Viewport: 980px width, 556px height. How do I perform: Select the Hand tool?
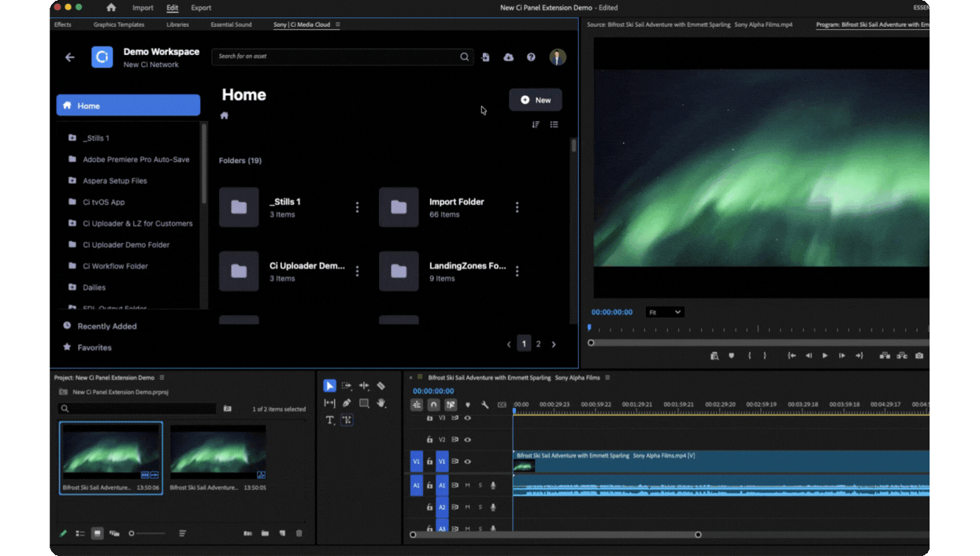[x=381, y=403]
